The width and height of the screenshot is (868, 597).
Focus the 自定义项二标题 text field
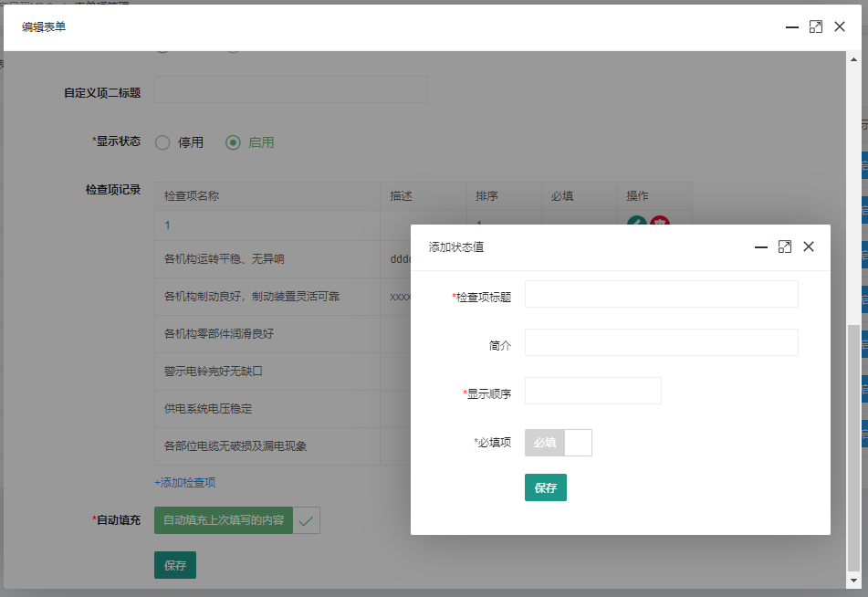[x=290, y=89]
